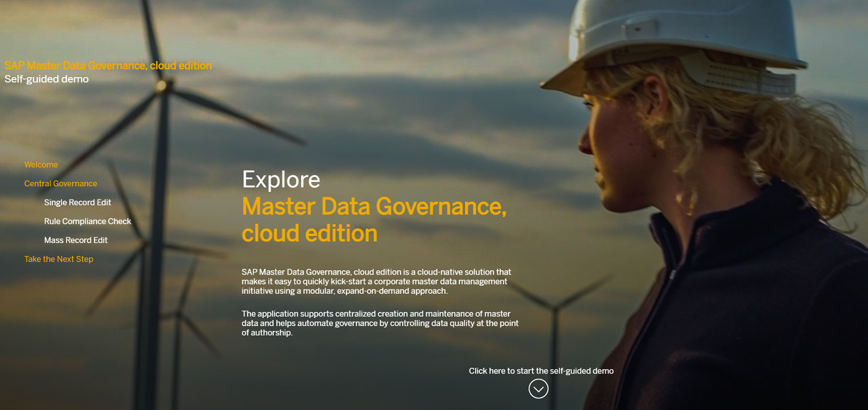The width and height of the screenshot is (868, 410).
Task: Jump to Take the Next Step
Action: [x=59, y=259]
